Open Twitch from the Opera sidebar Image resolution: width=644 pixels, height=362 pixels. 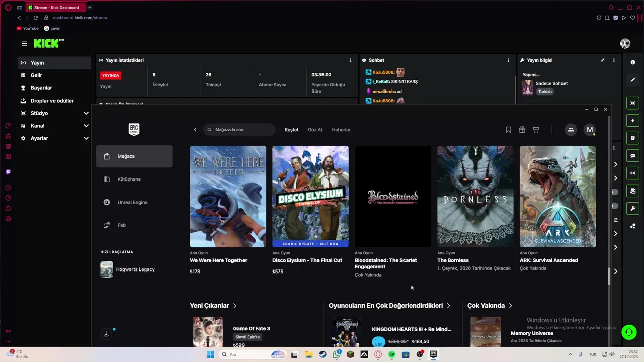(x=8, y=172)
